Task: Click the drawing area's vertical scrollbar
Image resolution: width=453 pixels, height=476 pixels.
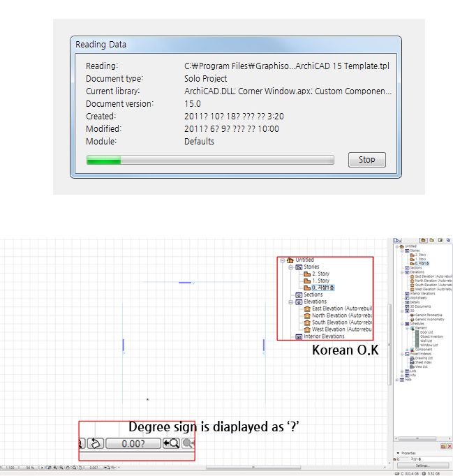Action: pyautogui.click(x=389, y=345)
